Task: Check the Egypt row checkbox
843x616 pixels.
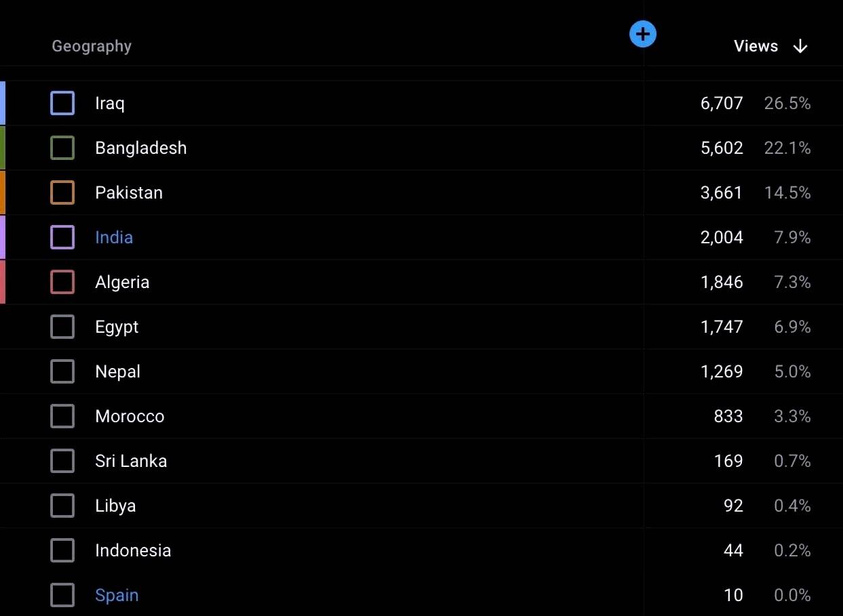Action: 62,327
